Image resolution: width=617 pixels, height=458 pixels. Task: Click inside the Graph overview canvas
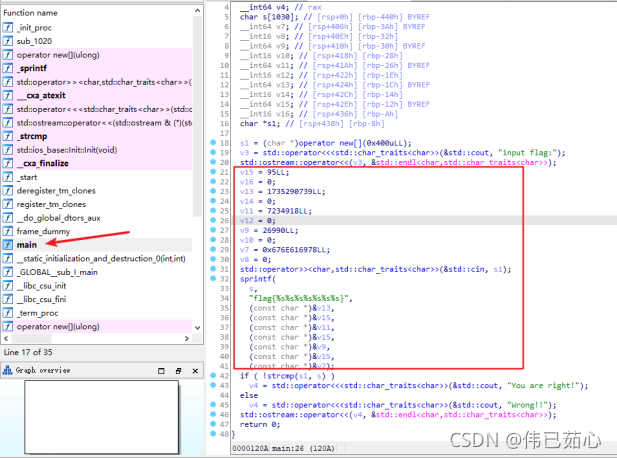102,417
